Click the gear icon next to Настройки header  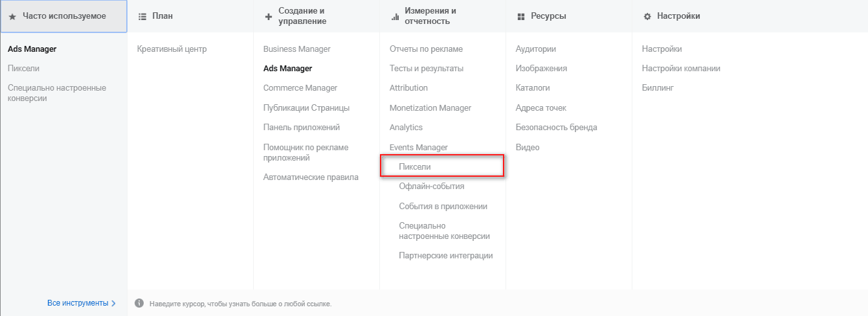click(647, 16)
